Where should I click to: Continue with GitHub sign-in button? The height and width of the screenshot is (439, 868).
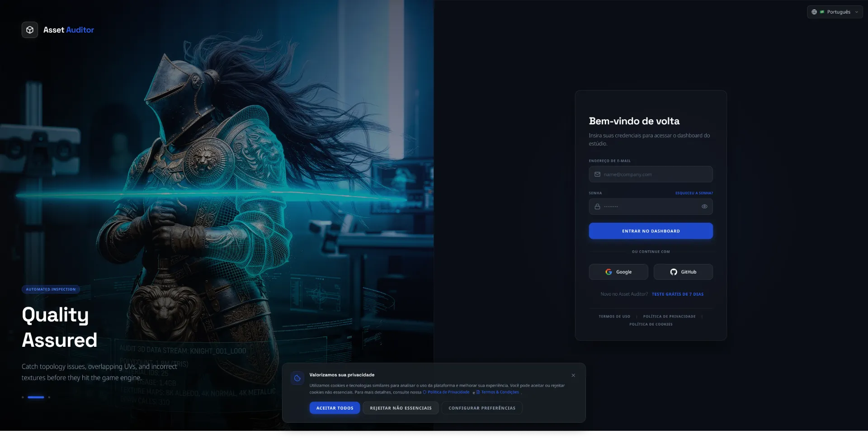click(x=683, y=272)
